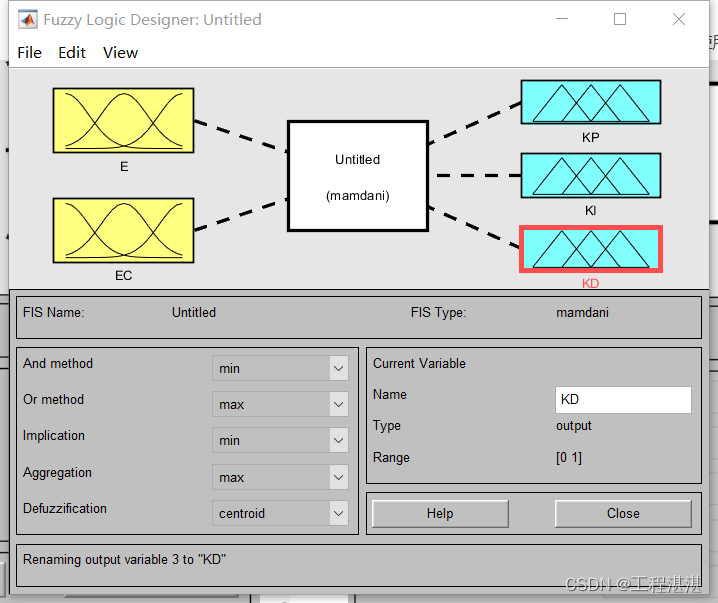The height and width of the screenshot is (603, 718).
Task: Click the 'Current Variable' heading
Action: point(419,363)
